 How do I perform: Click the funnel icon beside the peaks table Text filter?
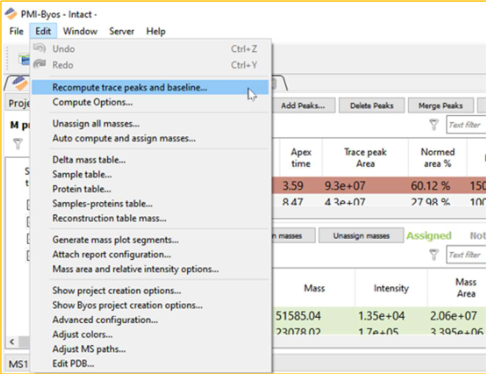434,125
